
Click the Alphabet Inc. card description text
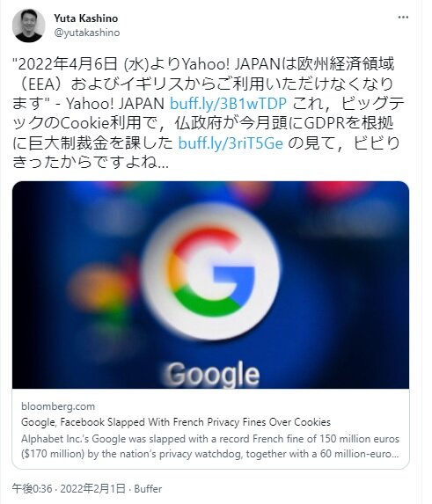coord(210,447)
